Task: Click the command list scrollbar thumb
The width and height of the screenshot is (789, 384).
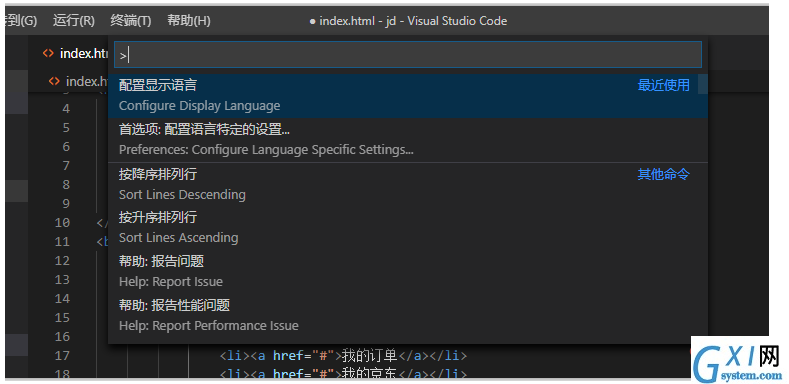Action: [702, 84]
